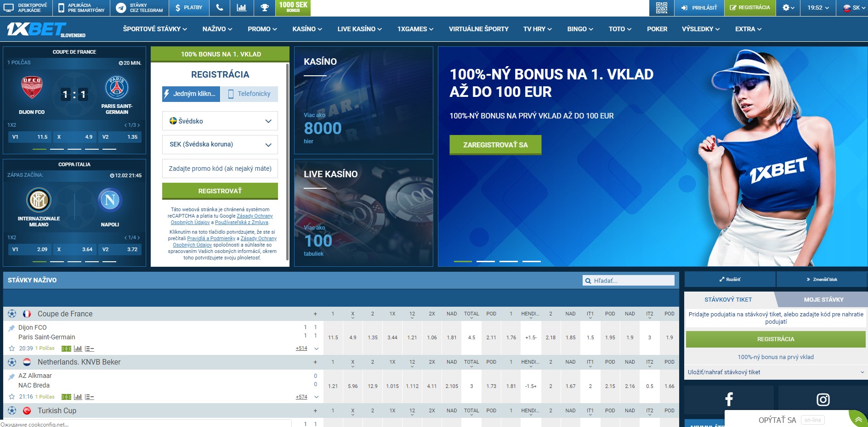
Task: Select second slide indicator under Coupe de France card
Action: coord(57,149)
